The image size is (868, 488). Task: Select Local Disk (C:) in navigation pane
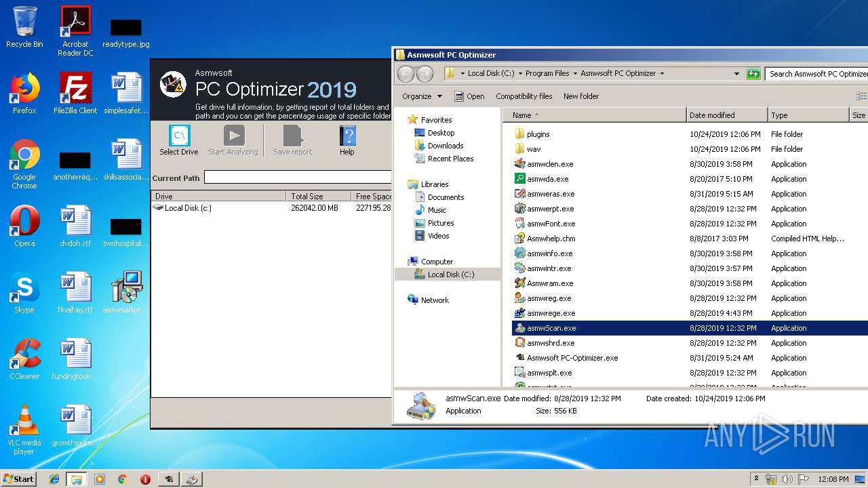click(448, 274)
